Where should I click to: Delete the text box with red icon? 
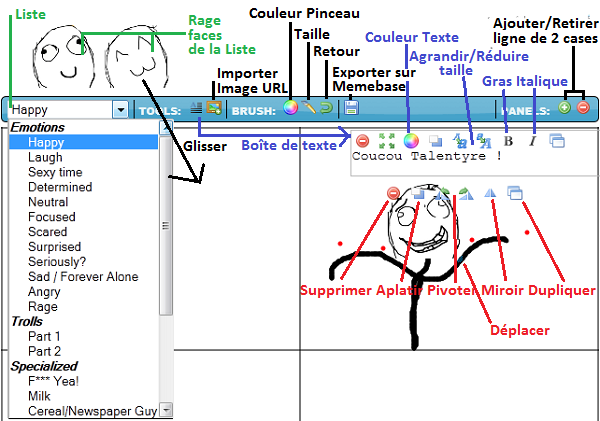362,141
